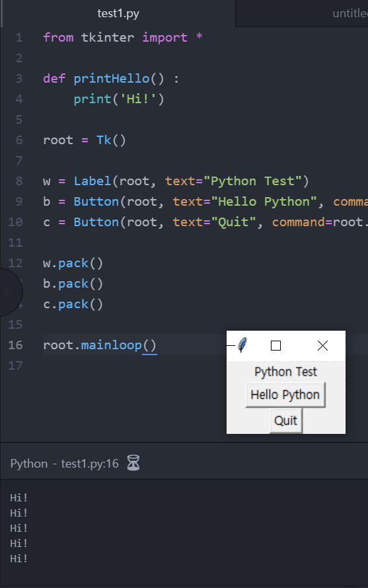Click the hourglass running icon in build panel
368x588 pixels.
(x=133, y=463)
